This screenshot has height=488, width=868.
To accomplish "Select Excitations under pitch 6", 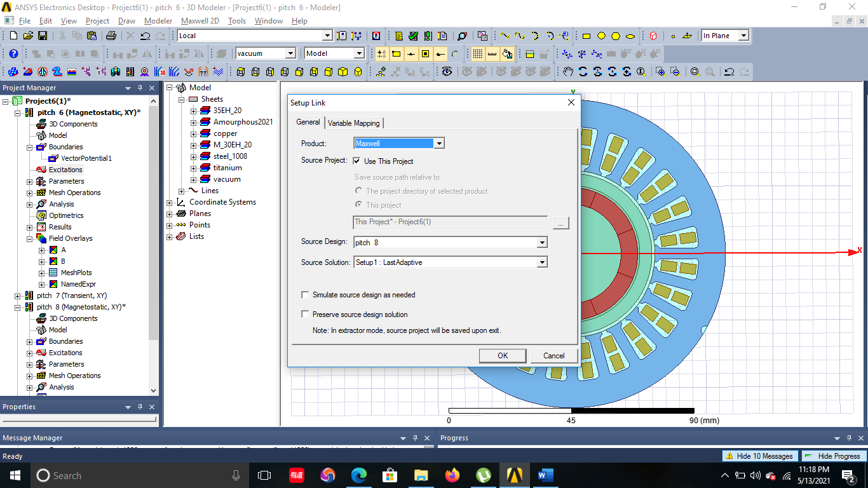I will (65, 170).
